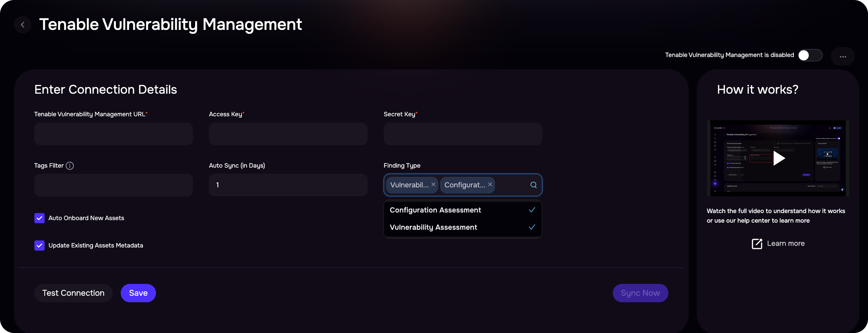868x333 pixels.
Task: Click the Save button
Action: click(x=138, y=293)
